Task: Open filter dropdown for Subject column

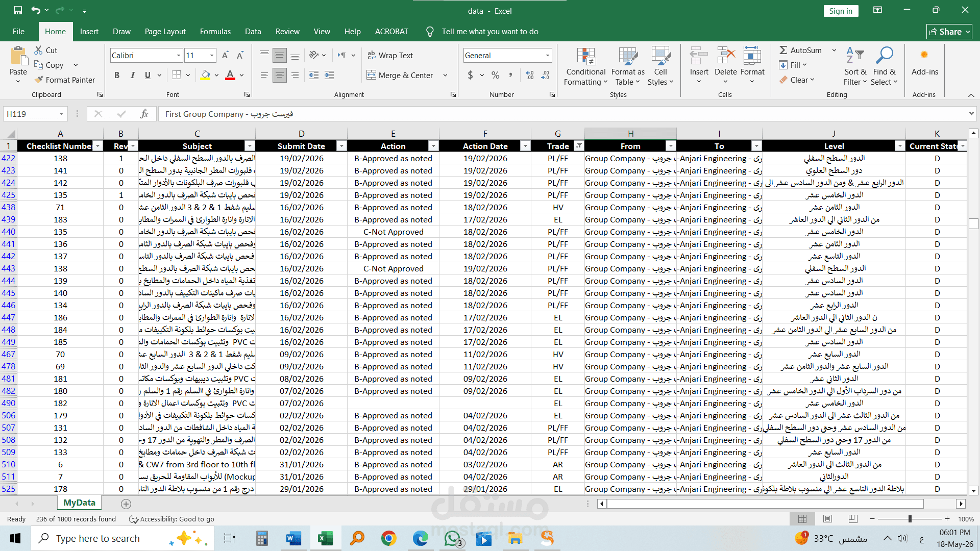Action: 250,146
